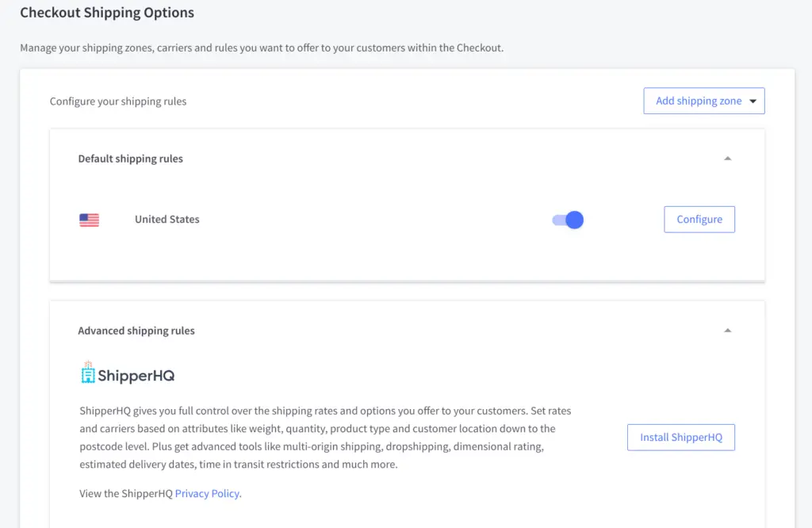This screenshot has height=528, width=812.
Task: Click the 'View the ShipperHQ' text
Action: click(x=126, y=493)
